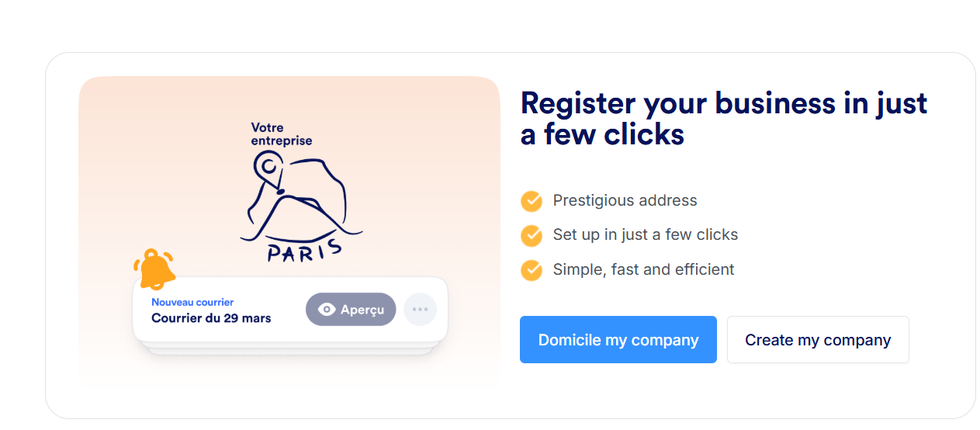Viewport: 980px width, 430px height.
Task: Click the eye icon inside Aperçu
Action: (327, 310)
